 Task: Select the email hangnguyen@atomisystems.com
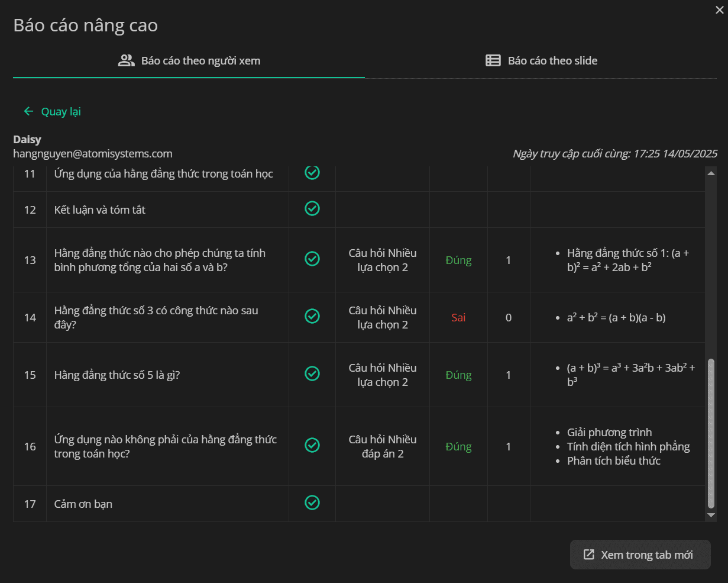[93, 154]
